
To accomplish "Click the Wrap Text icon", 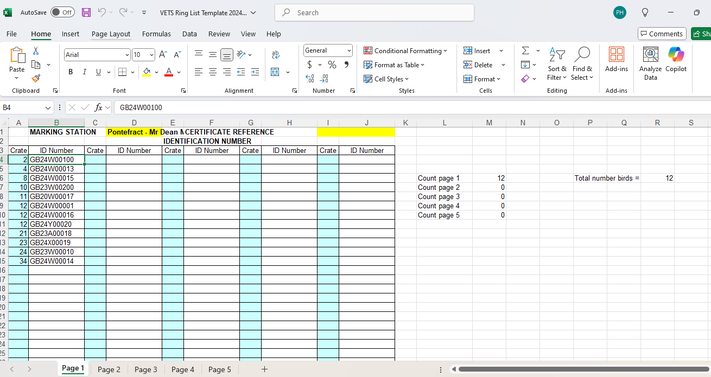I will pos(275,55).
